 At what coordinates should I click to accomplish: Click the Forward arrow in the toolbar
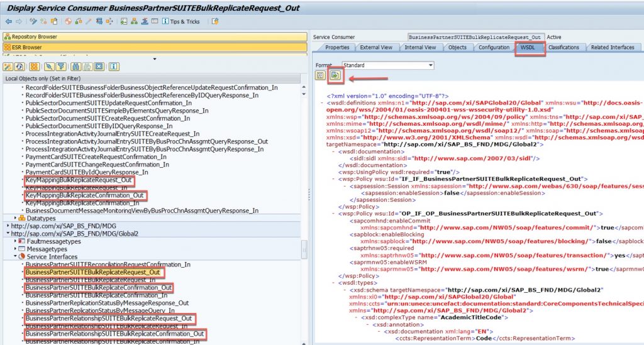pos(19,21)
